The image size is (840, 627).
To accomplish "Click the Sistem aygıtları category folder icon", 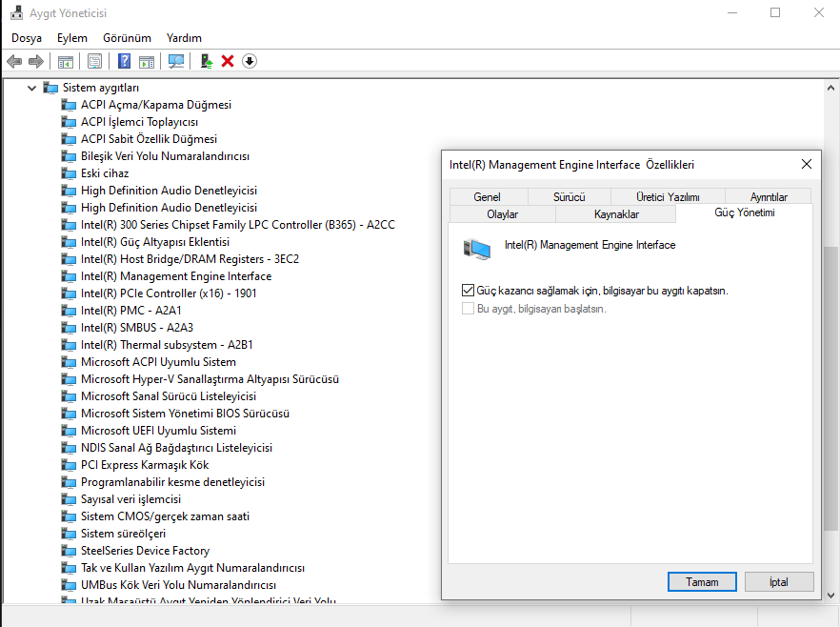I will [50, 88].
